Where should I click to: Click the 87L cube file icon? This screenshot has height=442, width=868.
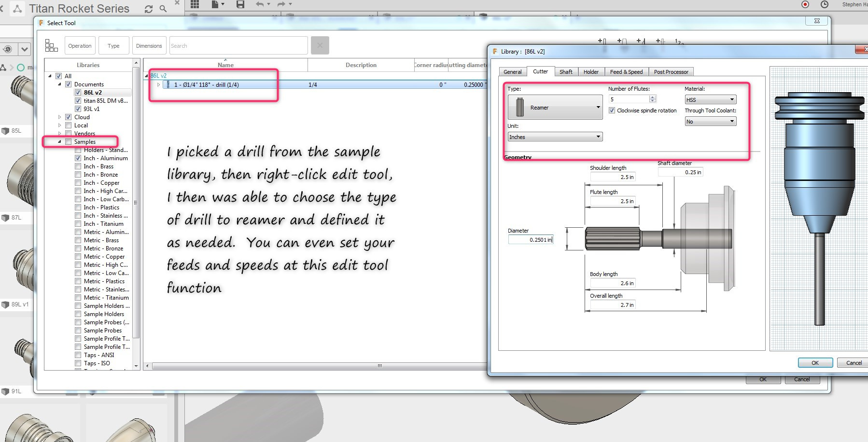pyautogui.click(x=5, y=218)
